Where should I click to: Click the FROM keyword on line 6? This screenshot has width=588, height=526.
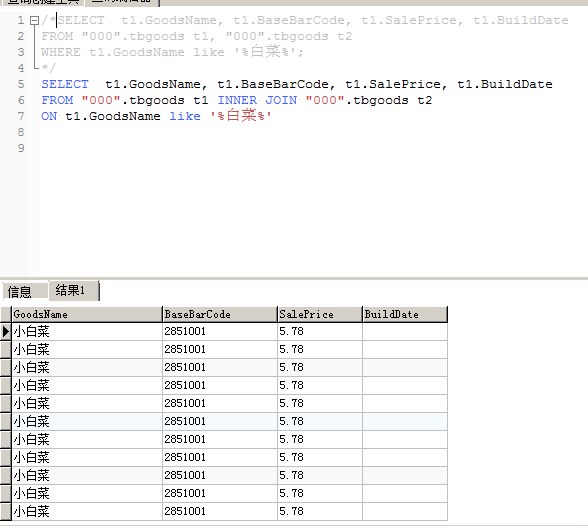click(x=57, y=100)
